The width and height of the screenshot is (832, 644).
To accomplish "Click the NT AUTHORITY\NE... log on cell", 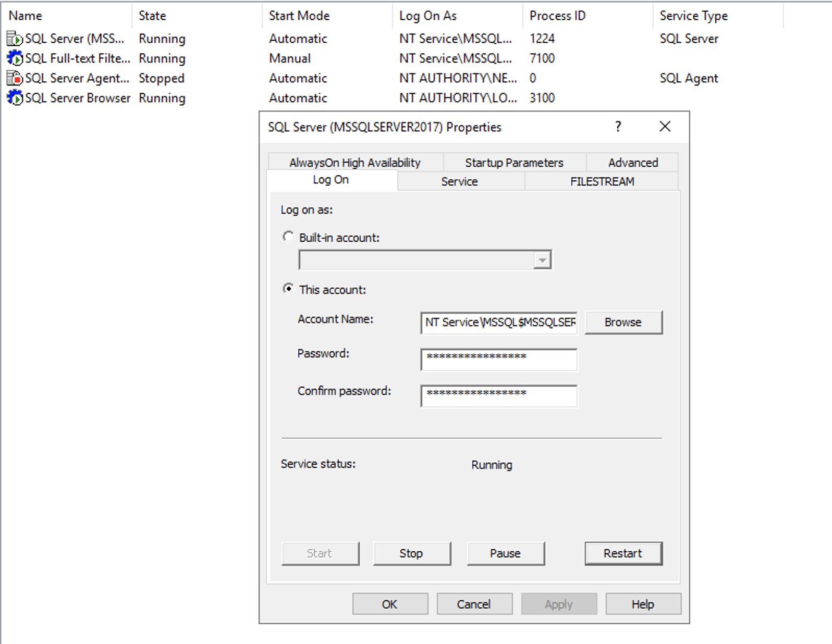I will (458, 78).
